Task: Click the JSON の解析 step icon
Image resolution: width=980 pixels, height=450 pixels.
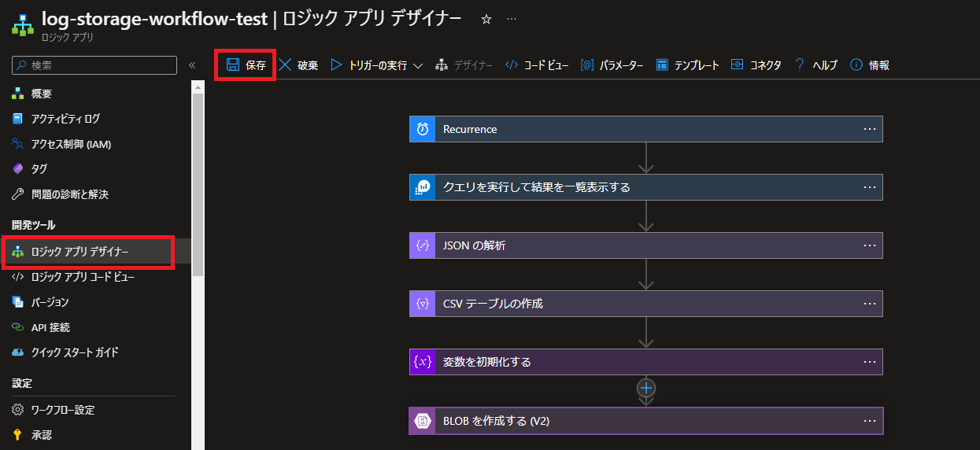Action: click(x=423, y=245)
